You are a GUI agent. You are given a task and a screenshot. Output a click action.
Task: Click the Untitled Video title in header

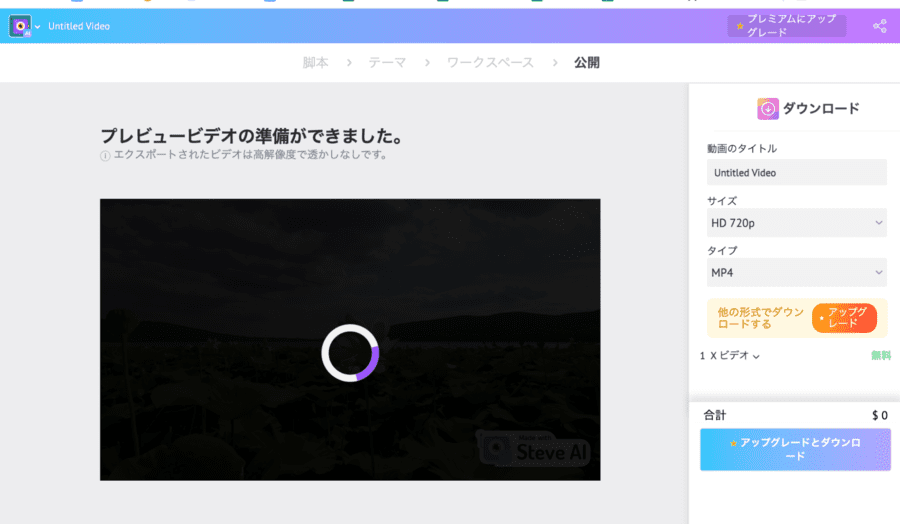click(79, 26)
